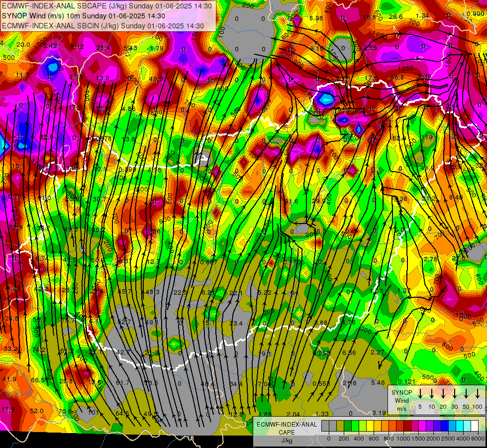This screenshot has width=487, height=448.
Task: Click the 2.04 value at bottom
Action: pyautogui.click(x=293, y=414)
